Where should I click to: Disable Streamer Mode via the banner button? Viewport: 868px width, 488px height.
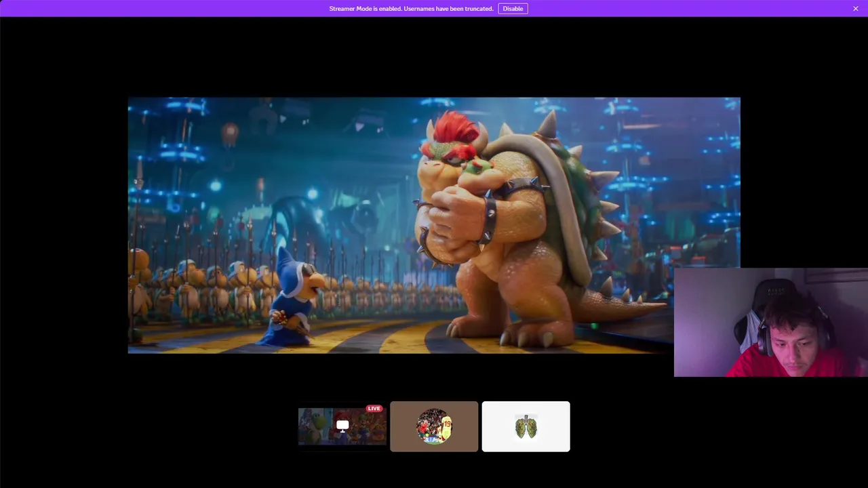pos(513,9)
